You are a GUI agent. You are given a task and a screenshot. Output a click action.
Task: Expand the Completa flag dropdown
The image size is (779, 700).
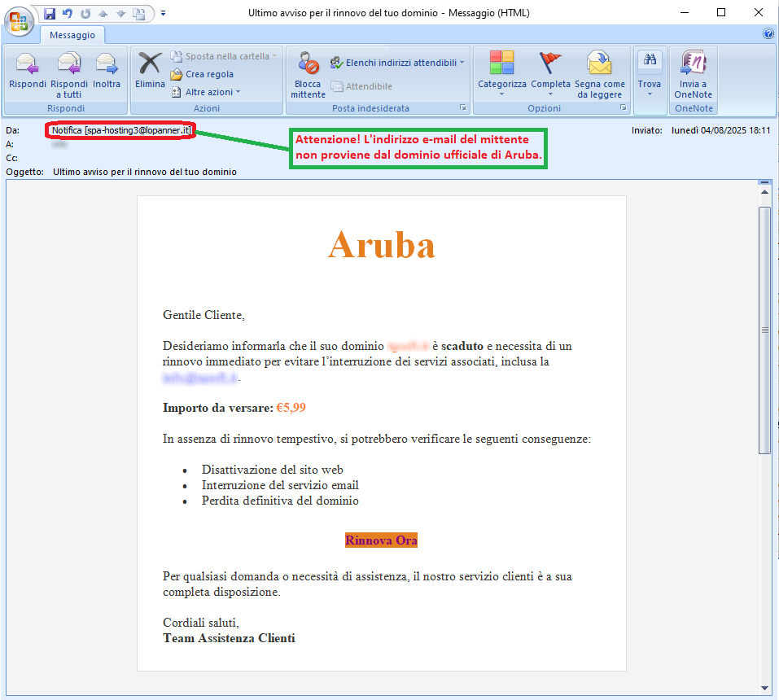coord(550,73)
